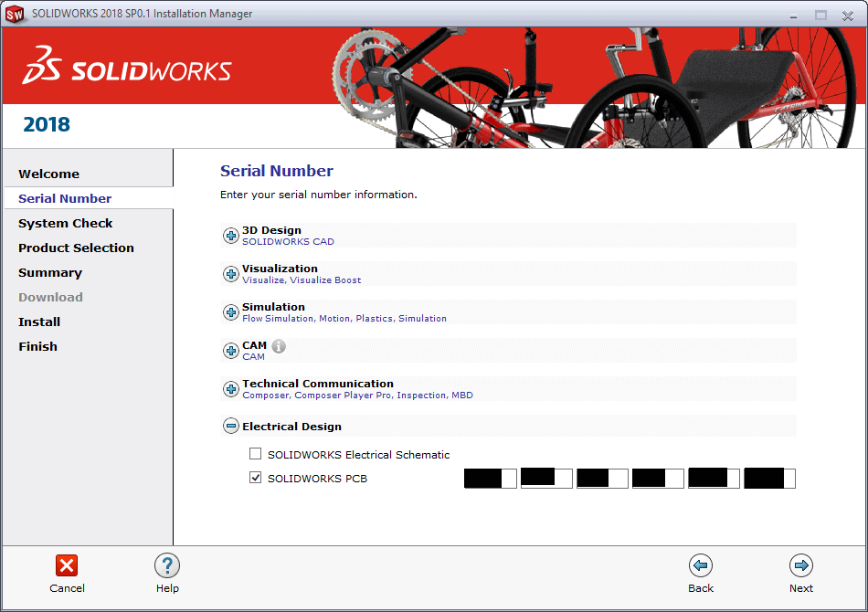Expand the 3D Design section
The height and width of the screenshot is (612, 868).
[231, 235]
